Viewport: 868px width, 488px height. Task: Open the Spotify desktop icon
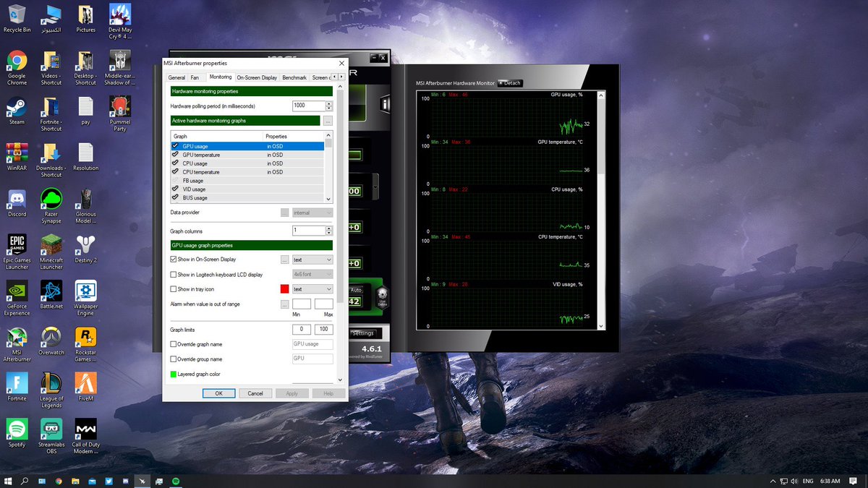click(x=17, y=433)
